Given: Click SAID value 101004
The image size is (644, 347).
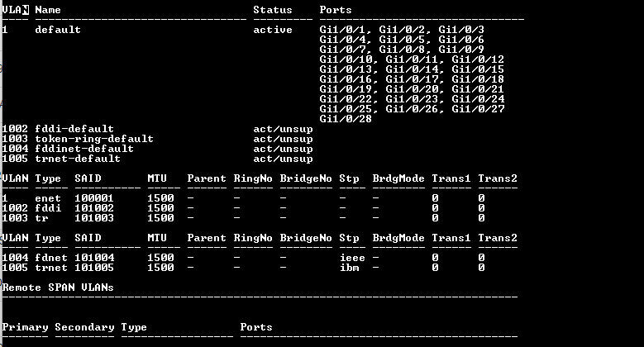Looking at the screenshot, I should click(x=94, y=258).
